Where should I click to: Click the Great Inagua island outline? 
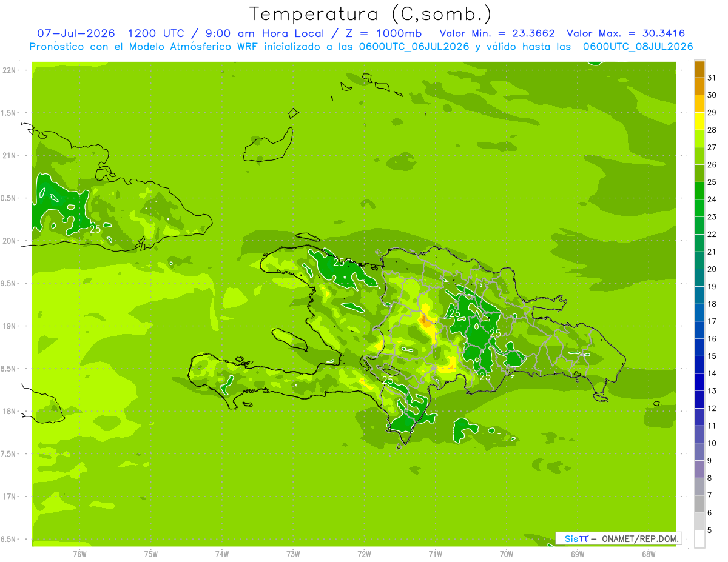269,145
